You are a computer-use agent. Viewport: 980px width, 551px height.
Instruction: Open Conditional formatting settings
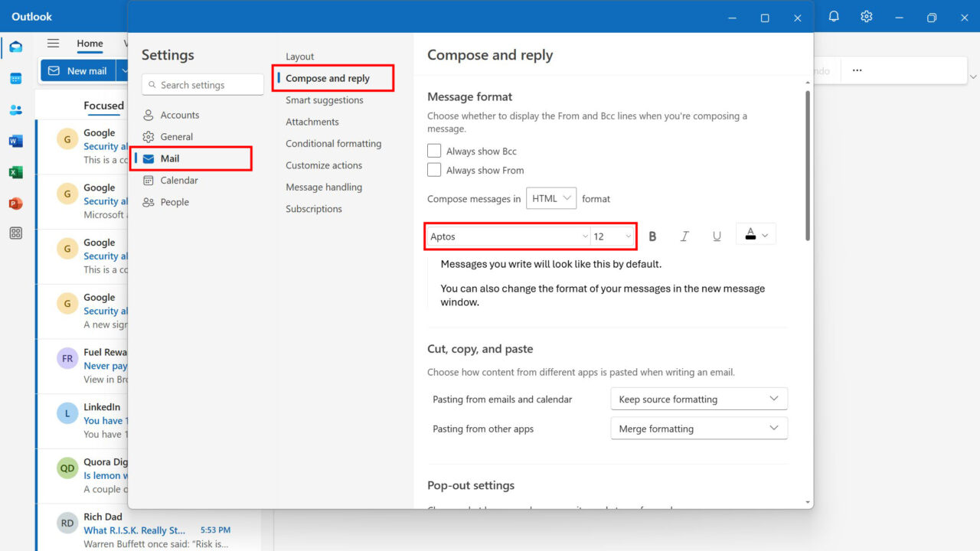tap(334, 143)
